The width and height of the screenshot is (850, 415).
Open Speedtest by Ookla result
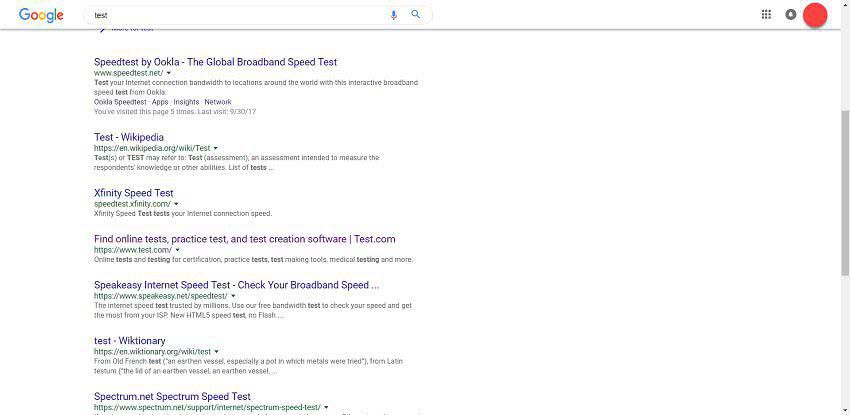click(x=215, y=62)
